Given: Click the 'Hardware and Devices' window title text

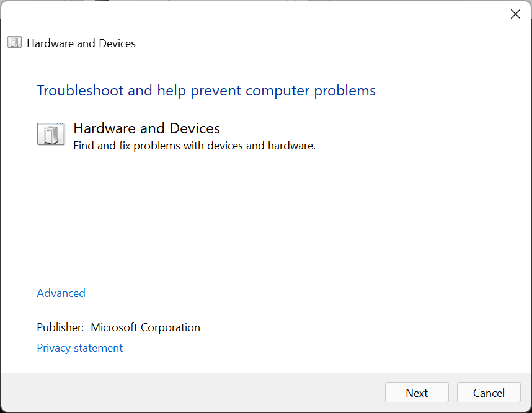Looking at the screenshot, I should 81,43.
